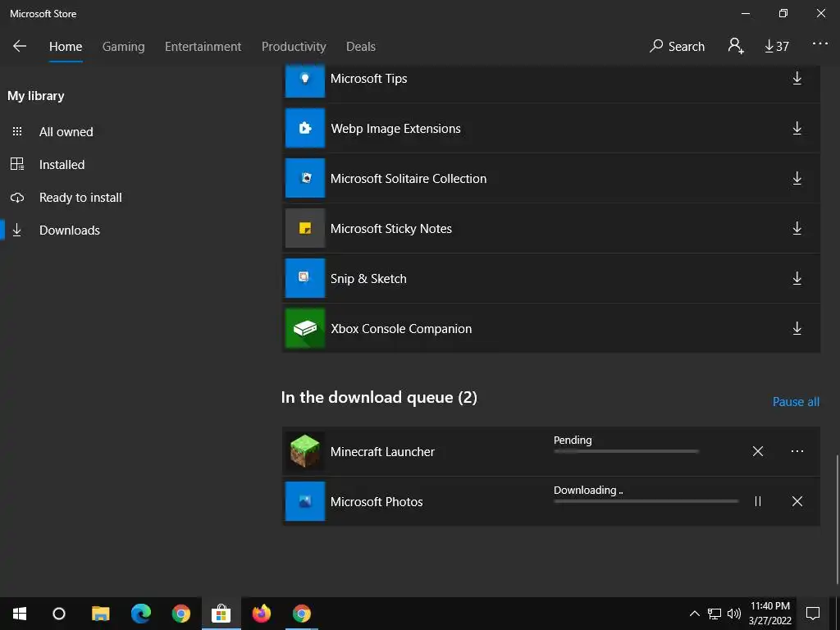Open the Minecraft Launcher name
This screenshot has height=630, width=840.
click(382, 452)
